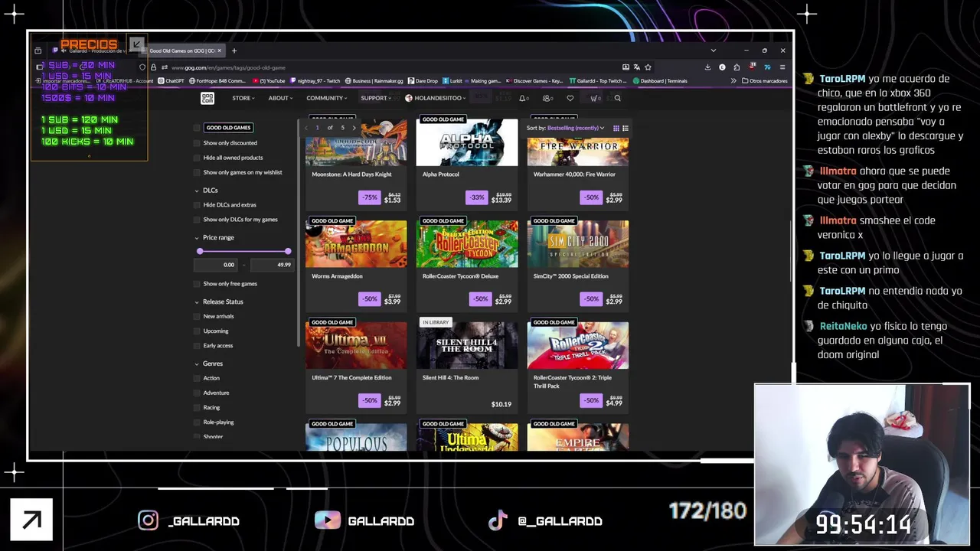Click the user avatar next to HOLANDESIITOO
980x551 pixels.
409,98
